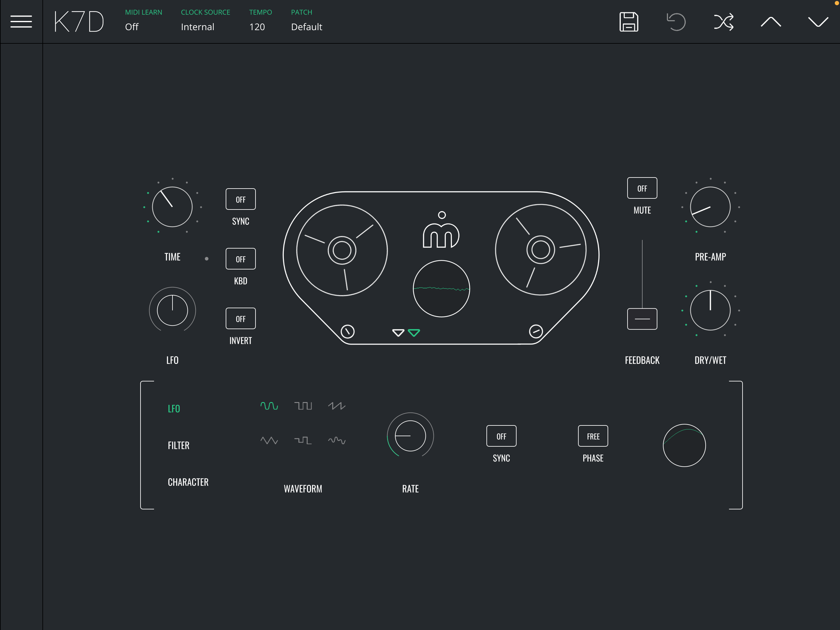Image resolution: width=840 pixels, height=630 pixels.
Task: Open the hamburger menu
Action: point(21,22)
